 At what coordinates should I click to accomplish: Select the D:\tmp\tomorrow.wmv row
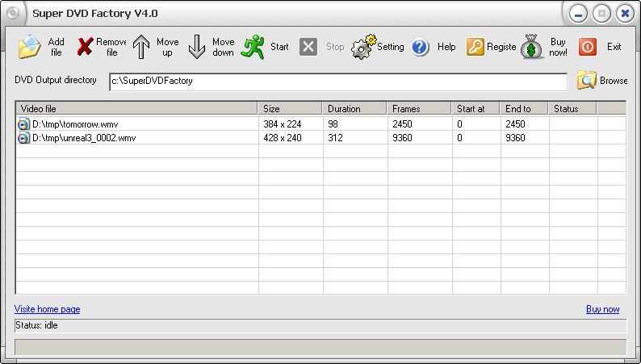(x=321, y=123)
